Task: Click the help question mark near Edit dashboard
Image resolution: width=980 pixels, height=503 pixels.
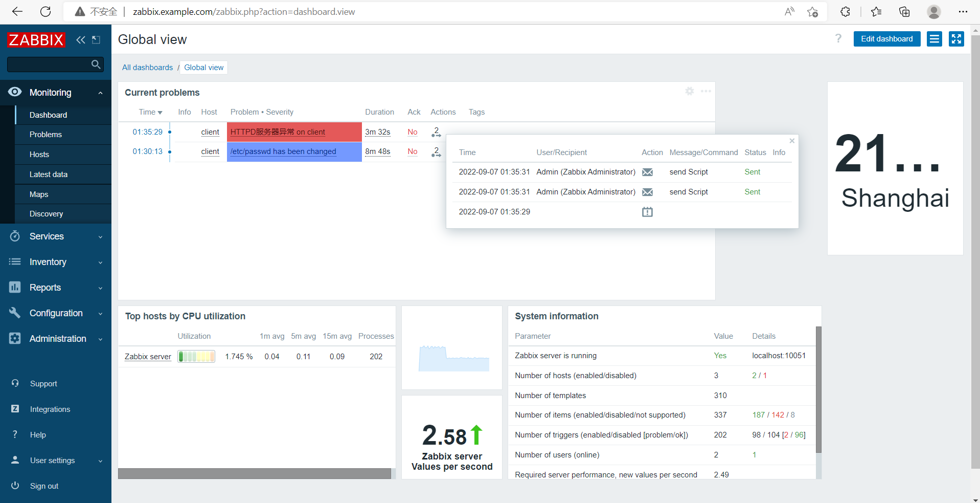Action: pyautogui.click(x=838, y=39)
